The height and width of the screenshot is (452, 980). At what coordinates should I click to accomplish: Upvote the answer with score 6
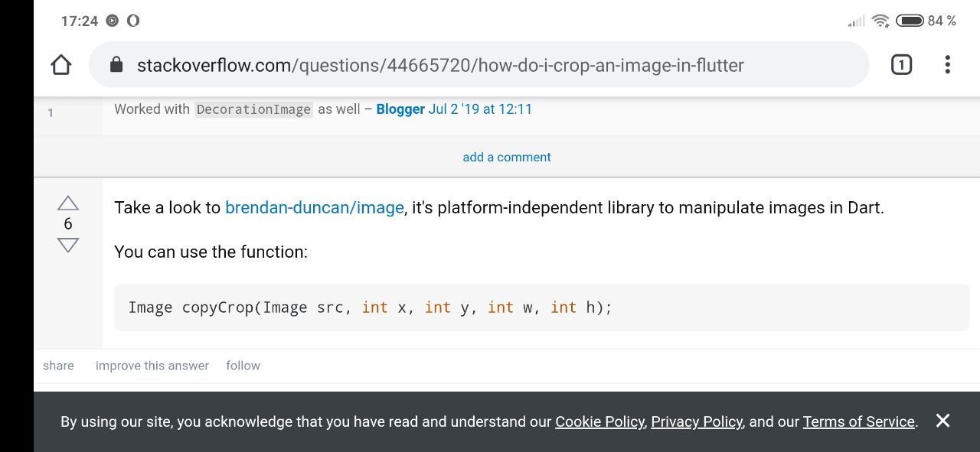(x=68, y=203)
